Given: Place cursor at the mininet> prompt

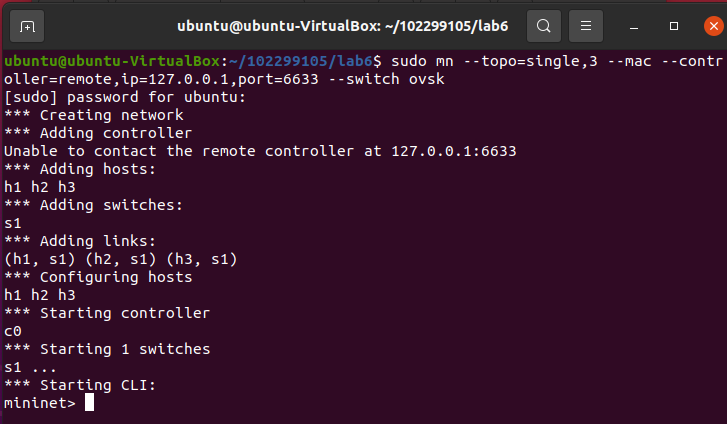Looking at the screenshot, I should point(89,403).
